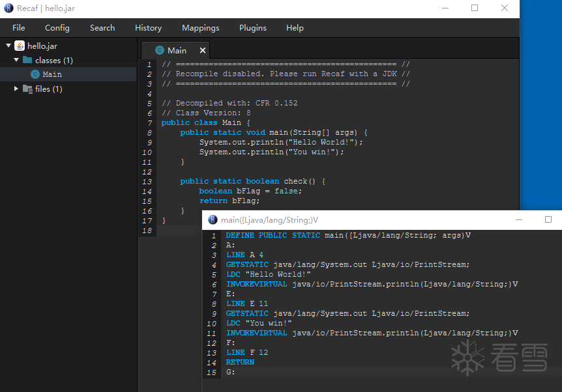Collapse the hello.jar tree node
Image resolution: width=562 pixels, height=392 pixels.
(x=8, y=46)
